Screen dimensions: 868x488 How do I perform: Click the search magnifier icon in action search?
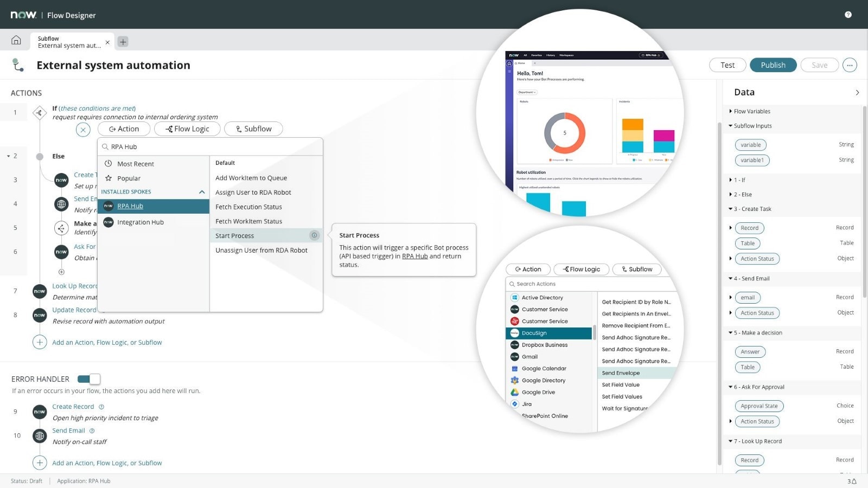pos(105,146)
